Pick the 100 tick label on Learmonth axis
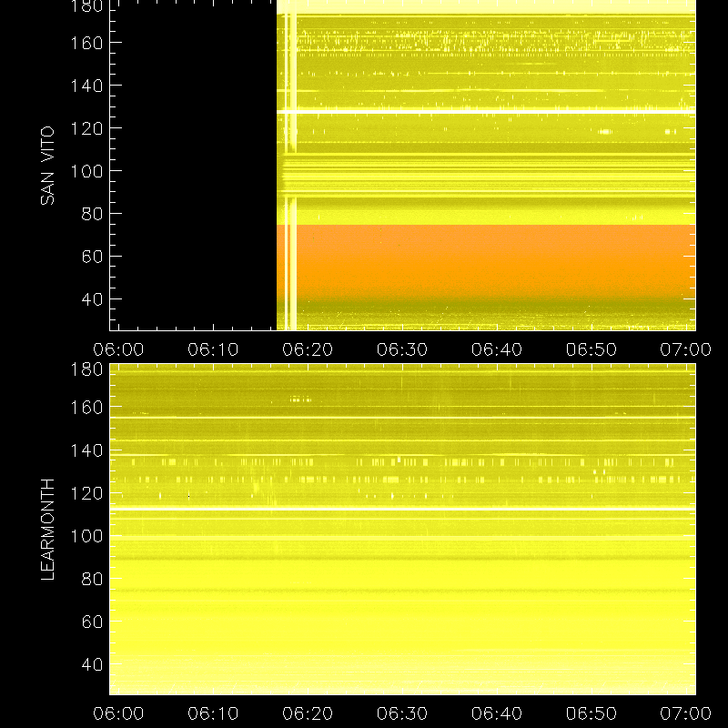The width and height of the screenshot is (728, 728). coord(86,536)
